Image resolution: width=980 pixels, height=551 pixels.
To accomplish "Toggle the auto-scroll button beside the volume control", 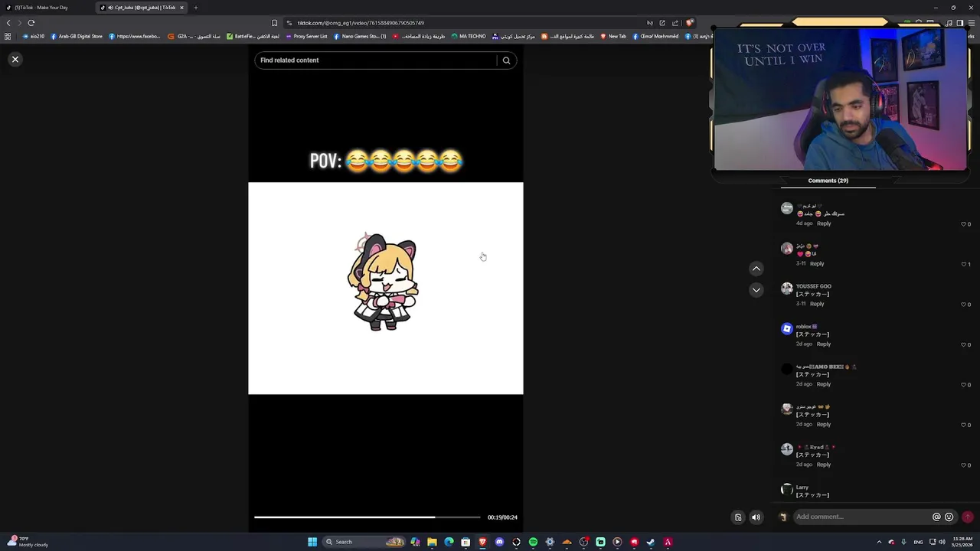I will [738, 517].
